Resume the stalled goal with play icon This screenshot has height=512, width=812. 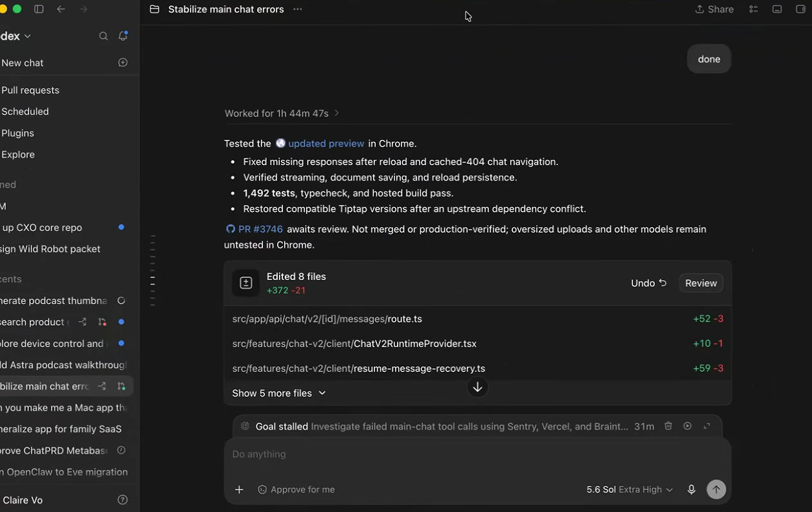point(688,426)
